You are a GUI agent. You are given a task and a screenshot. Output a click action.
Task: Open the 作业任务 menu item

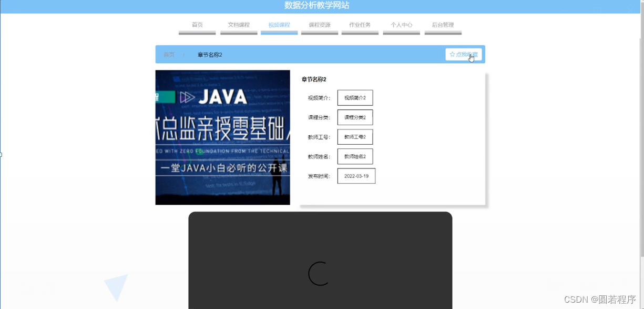click(360, 24)
